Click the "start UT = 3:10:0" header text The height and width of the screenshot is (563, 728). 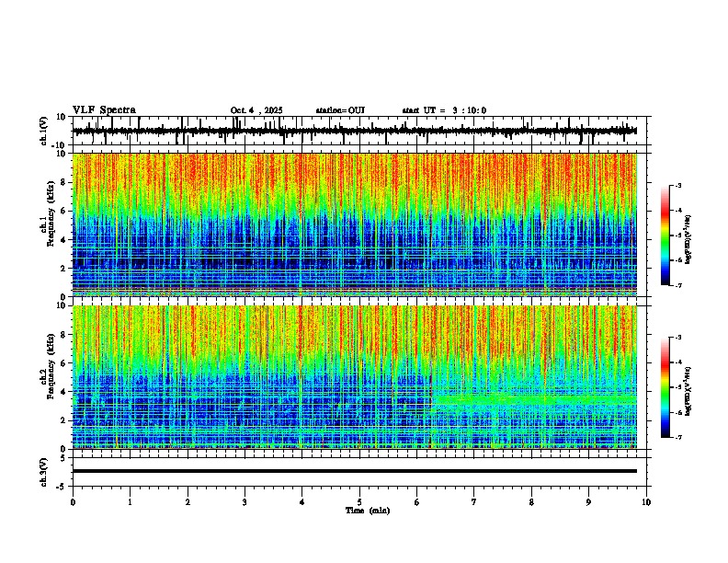[x=444, y=110]
